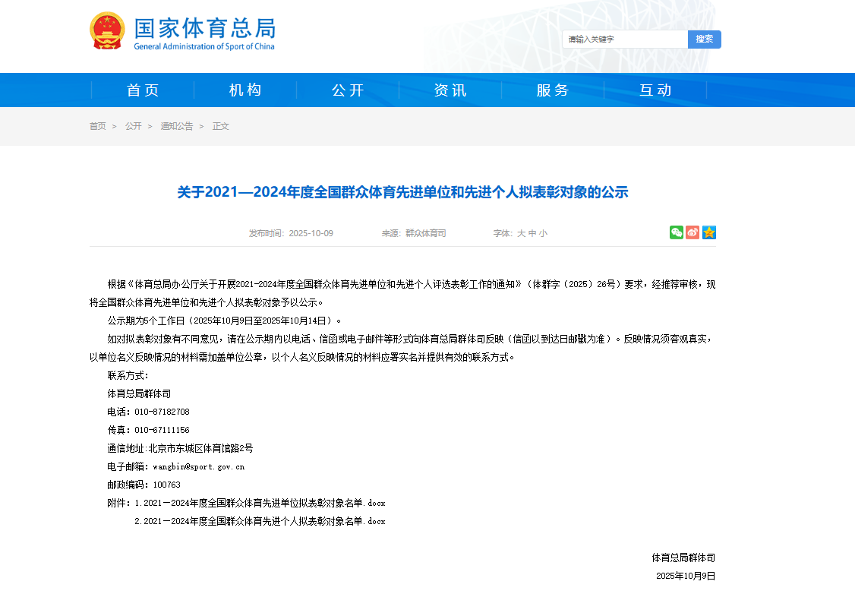Click the QZone star share icon
Image resolution: width=855 pixels, height=616 pixels.
(x=709, y=232)
